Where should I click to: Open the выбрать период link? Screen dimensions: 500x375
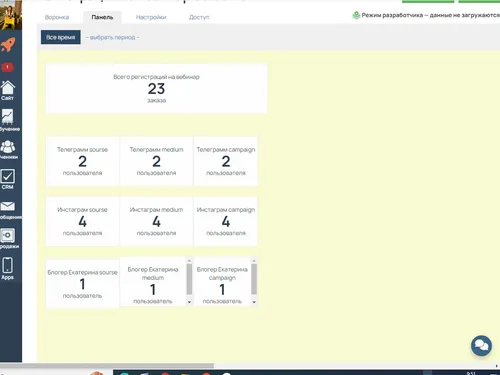pyautogui.click(x=112, y=37)
